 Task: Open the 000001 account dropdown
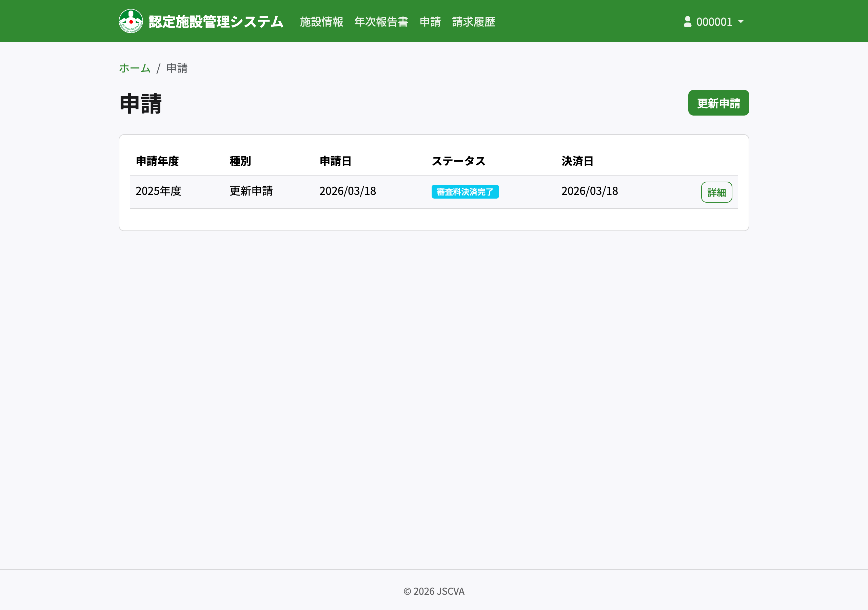point(714,22)
